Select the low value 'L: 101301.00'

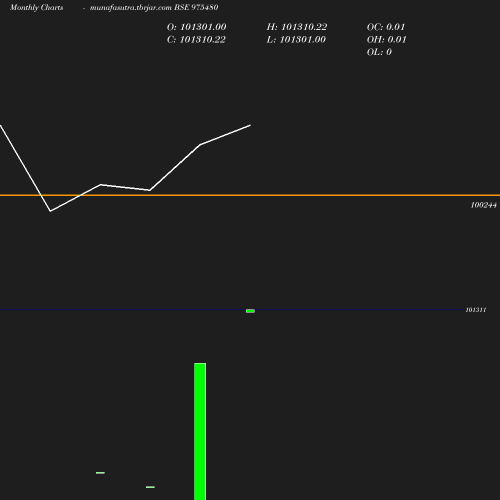296,40
